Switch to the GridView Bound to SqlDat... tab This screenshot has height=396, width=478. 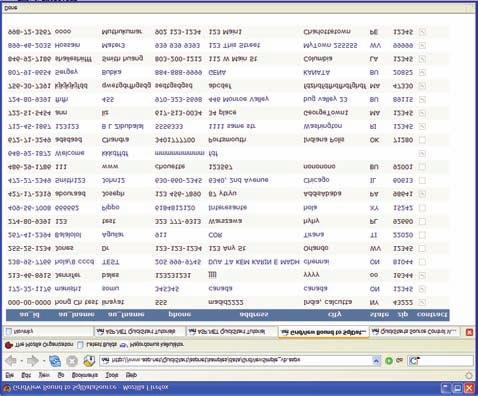tap(323, 332)
